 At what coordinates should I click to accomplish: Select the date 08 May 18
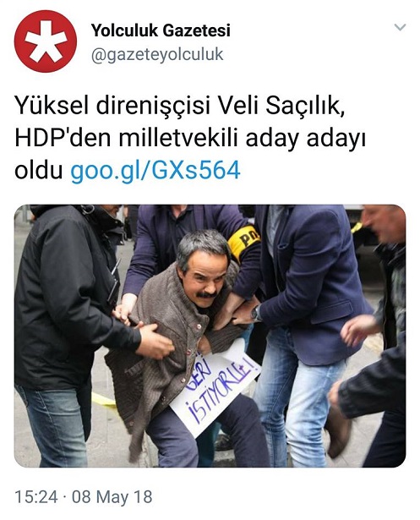pos(112,497)
